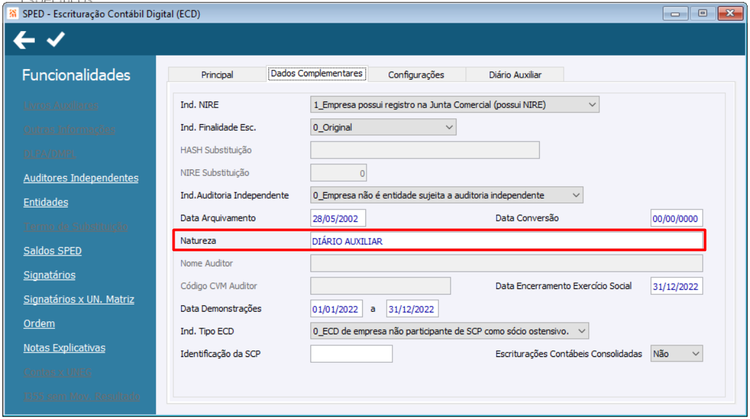Click the HASH Substituição field

(x=425, y=150)
